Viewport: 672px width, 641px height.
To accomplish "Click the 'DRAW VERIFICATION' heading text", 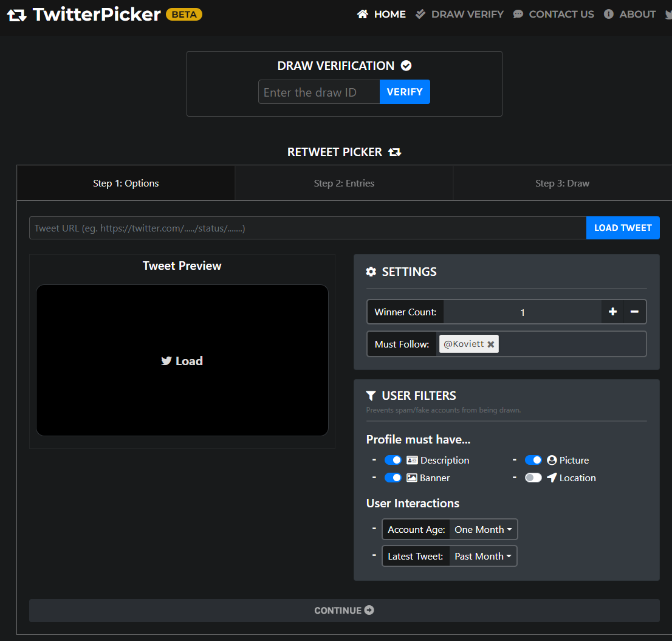I will click(336, 66).
